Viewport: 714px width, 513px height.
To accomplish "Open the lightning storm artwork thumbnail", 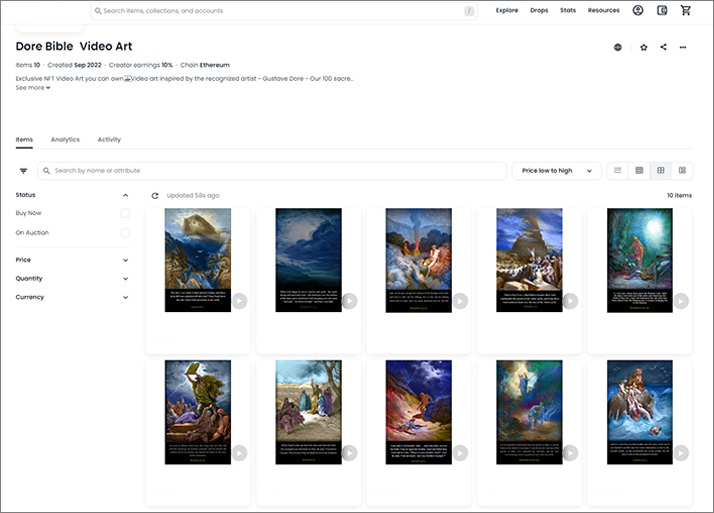I will (x=418, y=412).
